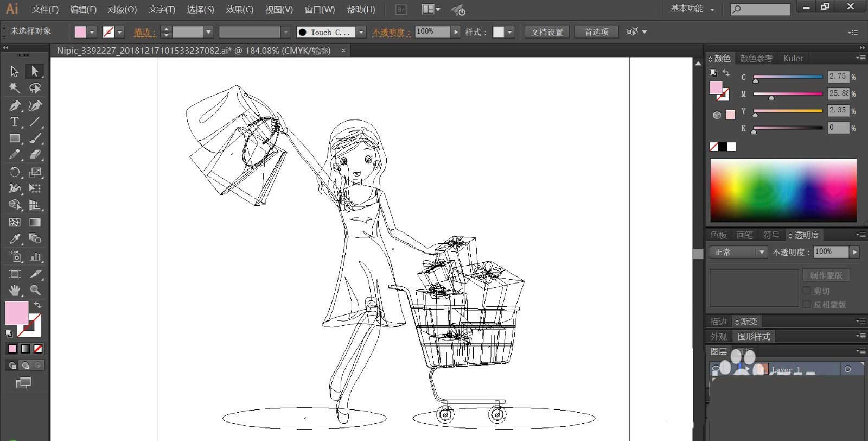This screenshot has width=868, height=441.
Task: Select the Eyedropper tool
Action: [x=15, y=239]
